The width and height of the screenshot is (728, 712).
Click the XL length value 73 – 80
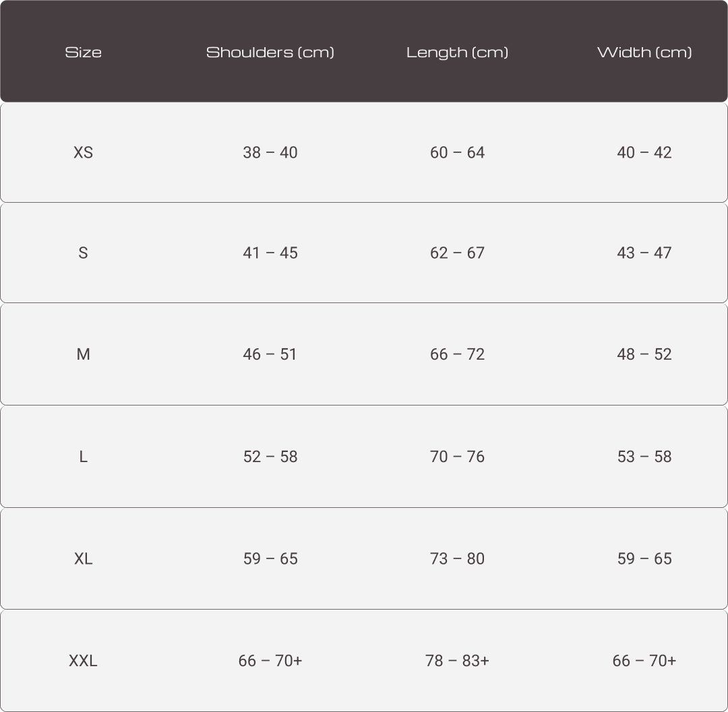click(457, 559)
